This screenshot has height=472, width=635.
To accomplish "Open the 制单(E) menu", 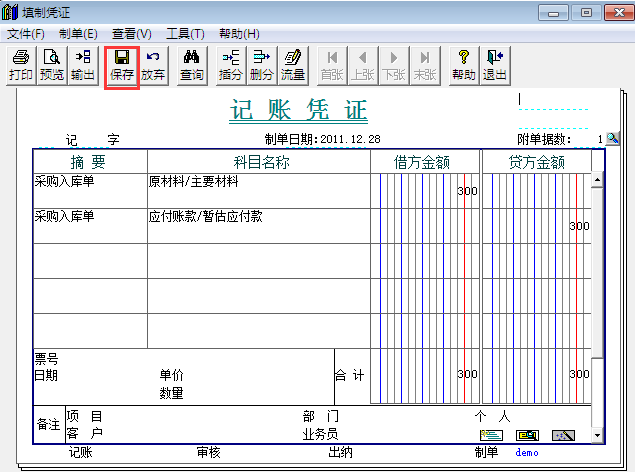I will pyautogui.click(x=79, y=34).
